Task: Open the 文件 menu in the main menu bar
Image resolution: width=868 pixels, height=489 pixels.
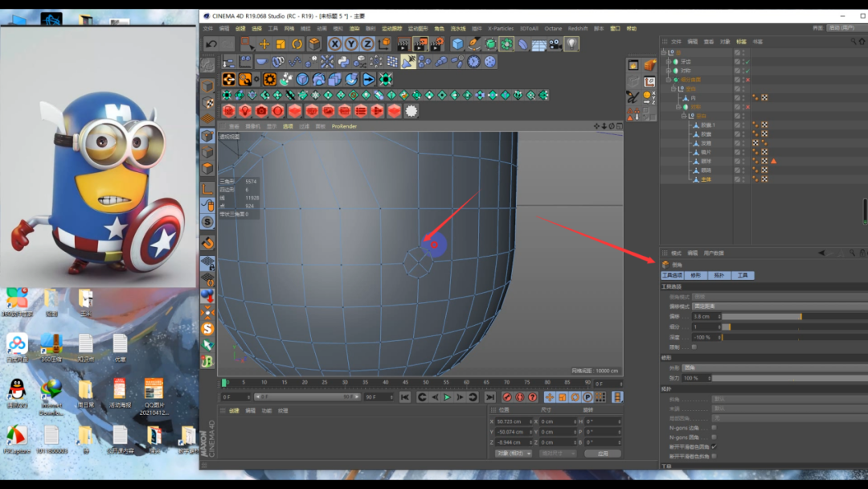Action: click(x=207, y=28)
